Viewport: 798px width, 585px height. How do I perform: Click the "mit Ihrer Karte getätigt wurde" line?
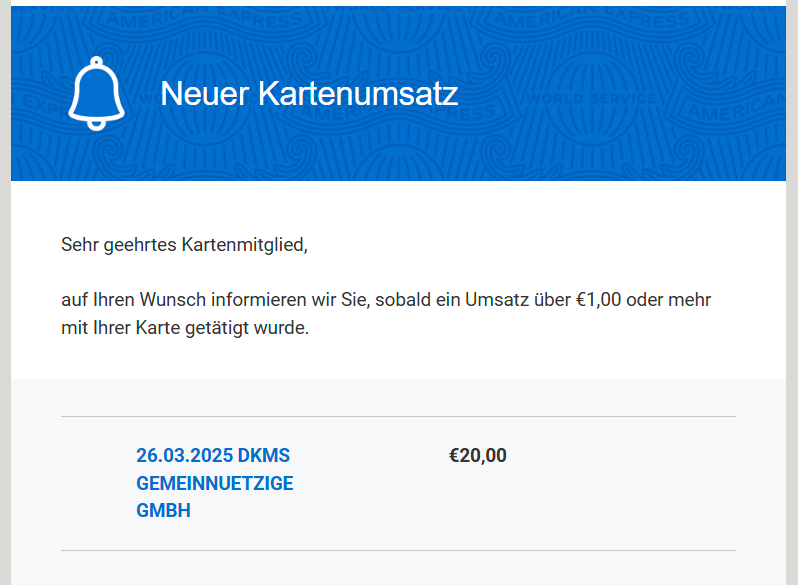(185, 328)
